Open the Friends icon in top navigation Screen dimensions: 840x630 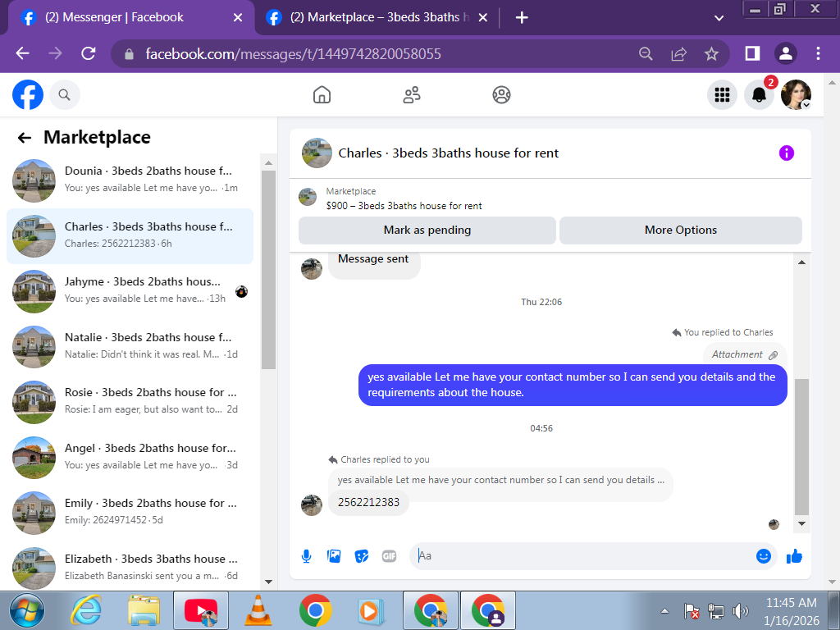click(x=412, y=95)
